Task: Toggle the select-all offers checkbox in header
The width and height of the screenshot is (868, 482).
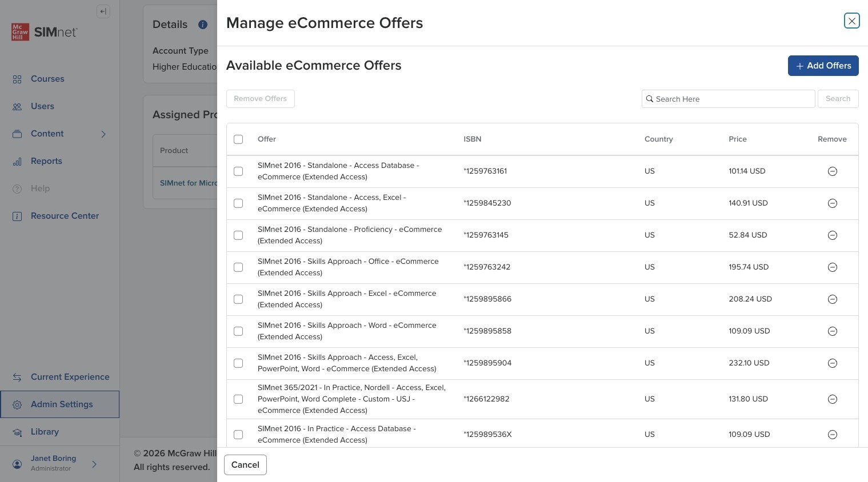Action: click(x=238, y=139)
